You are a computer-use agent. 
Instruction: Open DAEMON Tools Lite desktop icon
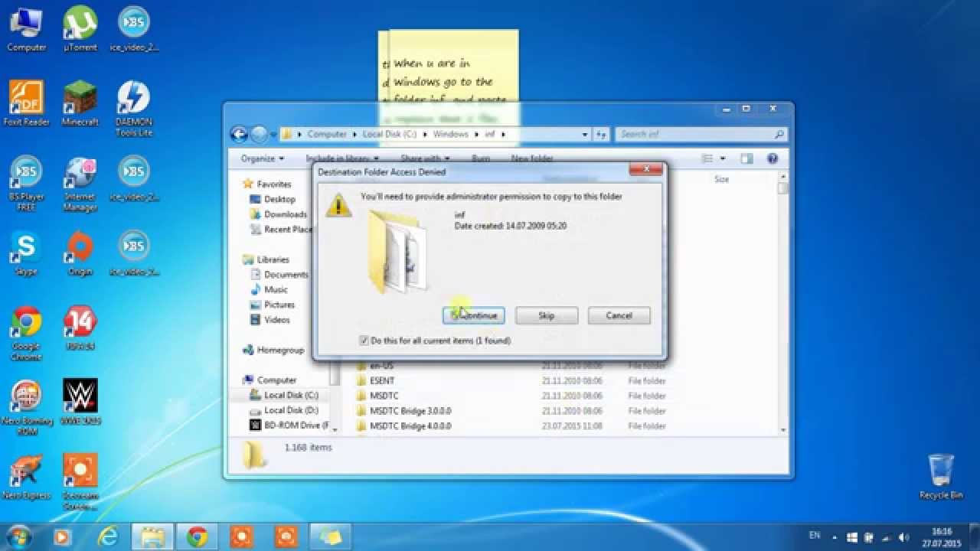click(134, 109)
